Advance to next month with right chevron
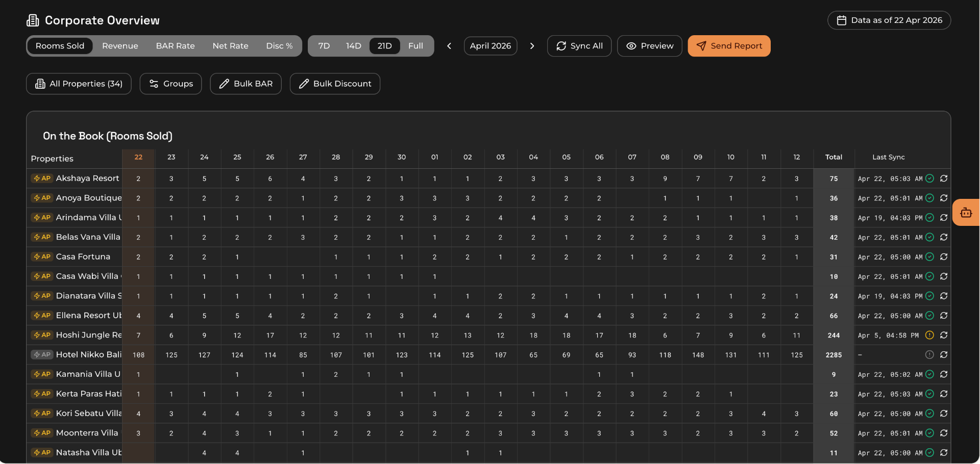This screenshot has height=464, width=980. [532, 46]
